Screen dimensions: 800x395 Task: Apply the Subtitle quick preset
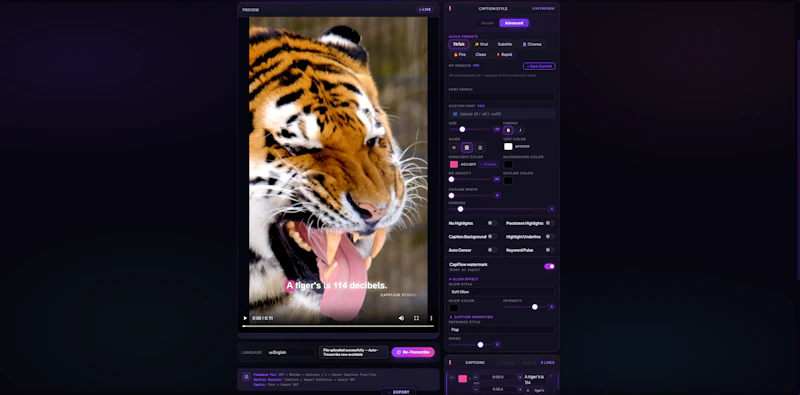tap(505, 44)
